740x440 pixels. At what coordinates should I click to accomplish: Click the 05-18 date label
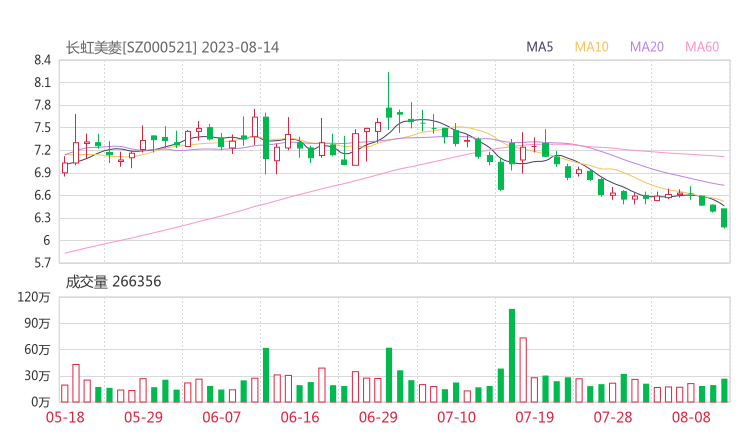coord(65,417)
